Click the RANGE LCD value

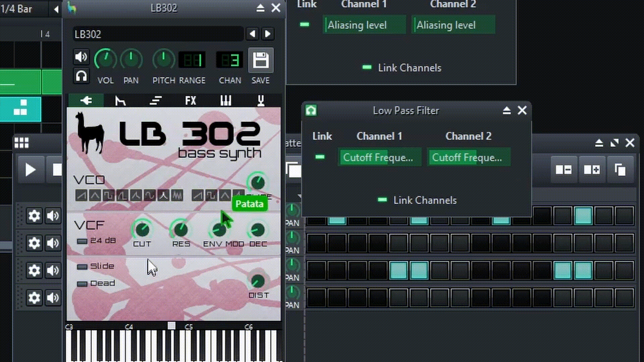(x=192, y=60)
